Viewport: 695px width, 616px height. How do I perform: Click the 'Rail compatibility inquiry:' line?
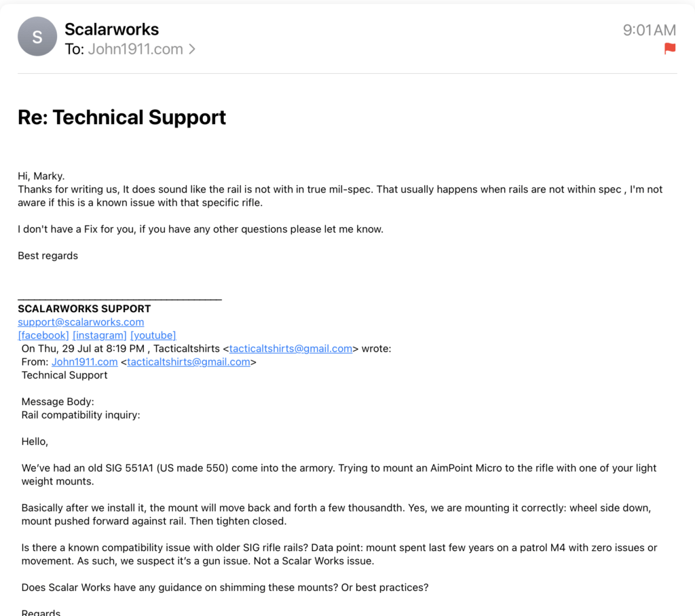81,415
